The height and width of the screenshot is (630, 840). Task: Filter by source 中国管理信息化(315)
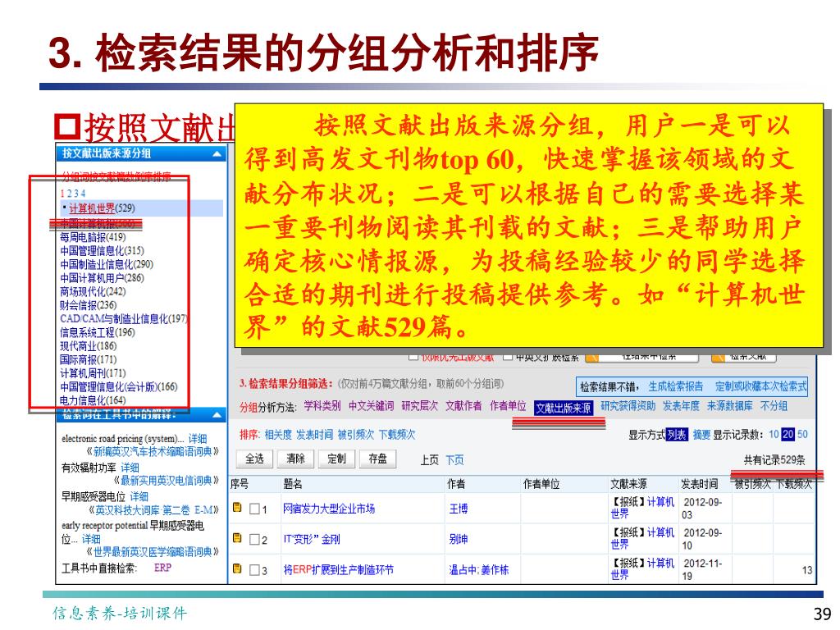coord(102,251)
